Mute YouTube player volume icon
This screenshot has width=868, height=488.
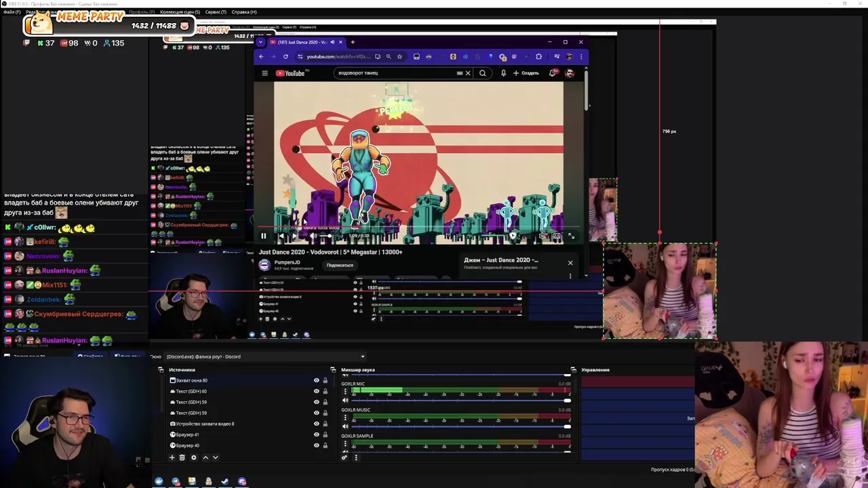[x=313, y=236]
